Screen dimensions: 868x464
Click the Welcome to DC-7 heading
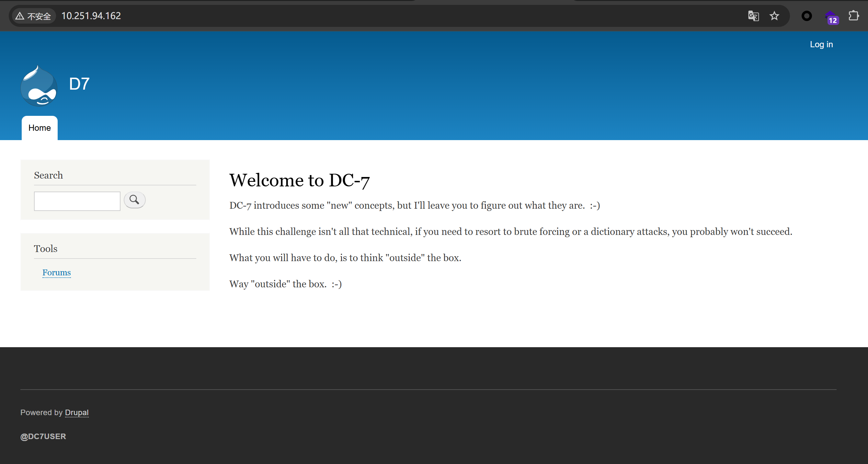[299, 181]
